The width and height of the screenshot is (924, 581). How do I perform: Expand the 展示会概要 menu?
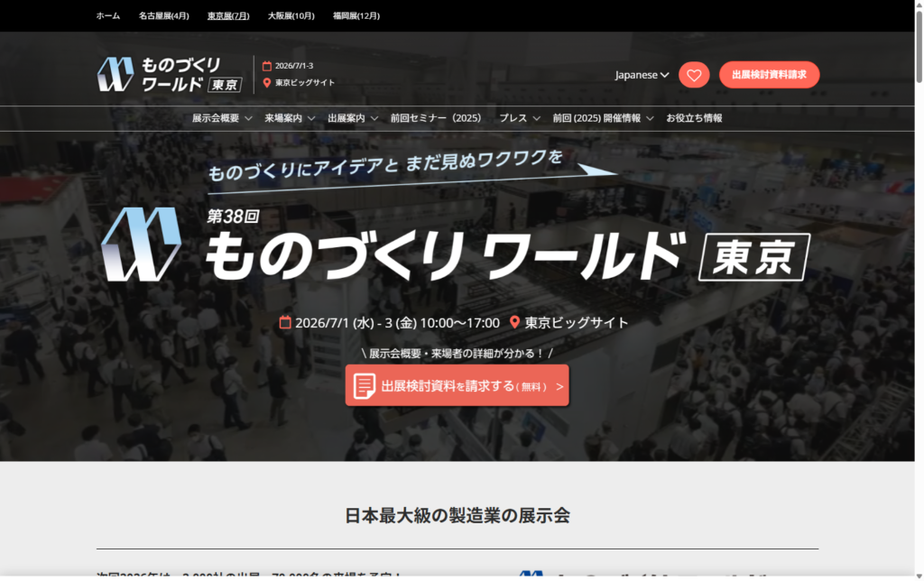[222, 118]
